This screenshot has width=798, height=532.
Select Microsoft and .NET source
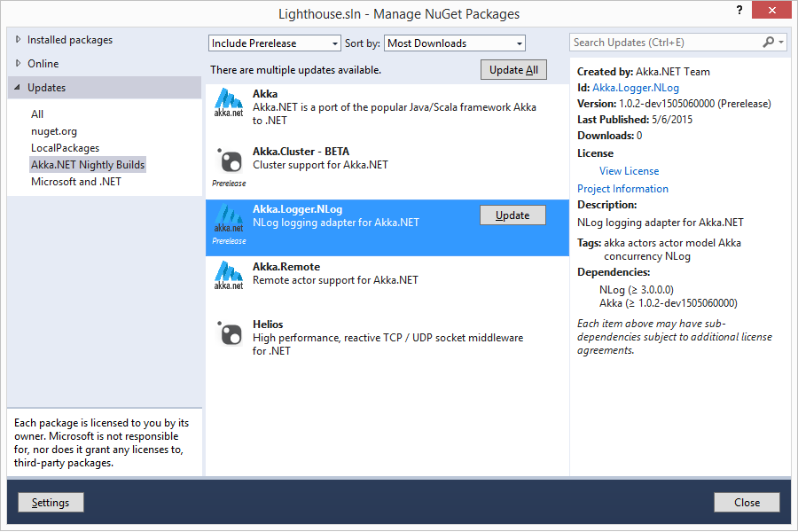tap(76, 182)
